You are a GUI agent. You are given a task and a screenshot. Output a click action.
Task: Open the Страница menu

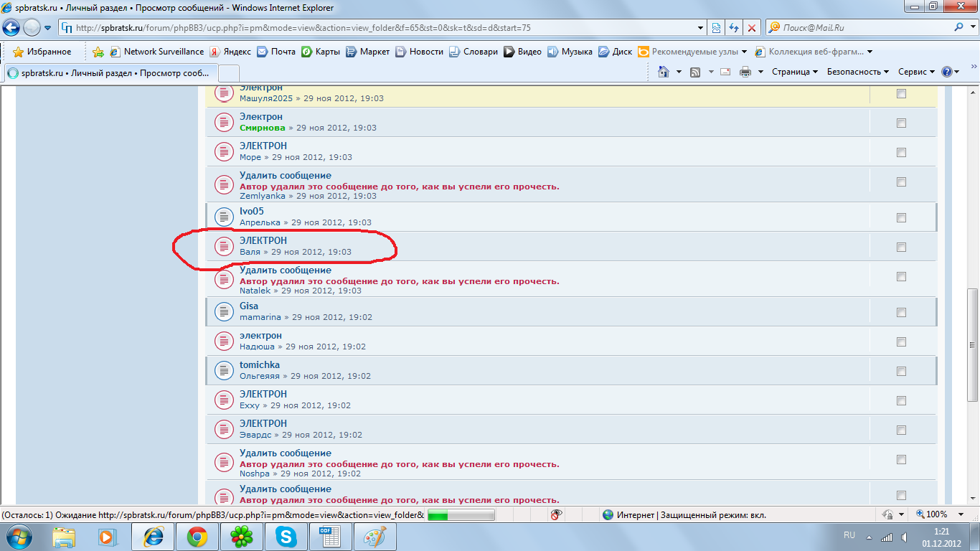pyautogui.click(x=795, y=72)
